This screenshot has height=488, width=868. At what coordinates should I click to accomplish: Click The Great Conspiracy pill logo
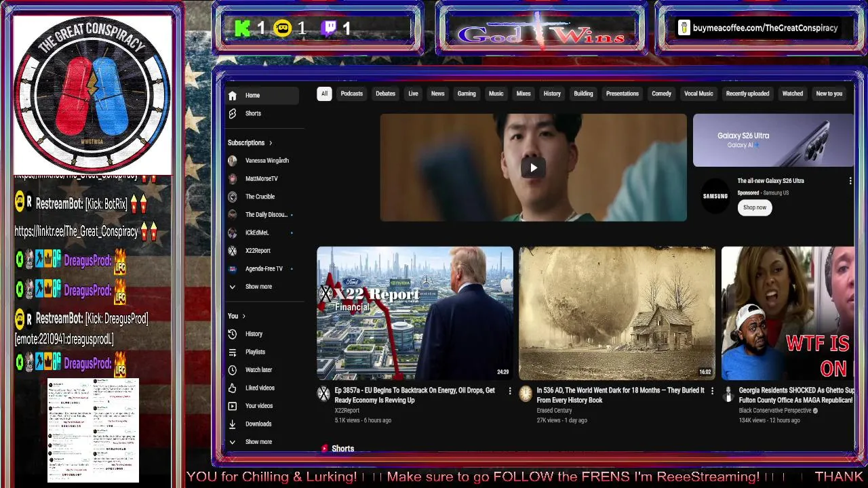click(92, 95)
